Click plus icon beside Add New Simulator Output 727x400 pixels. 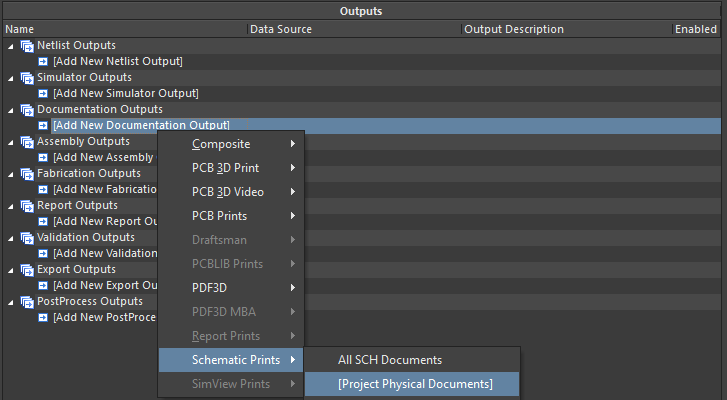coord(44,94)
